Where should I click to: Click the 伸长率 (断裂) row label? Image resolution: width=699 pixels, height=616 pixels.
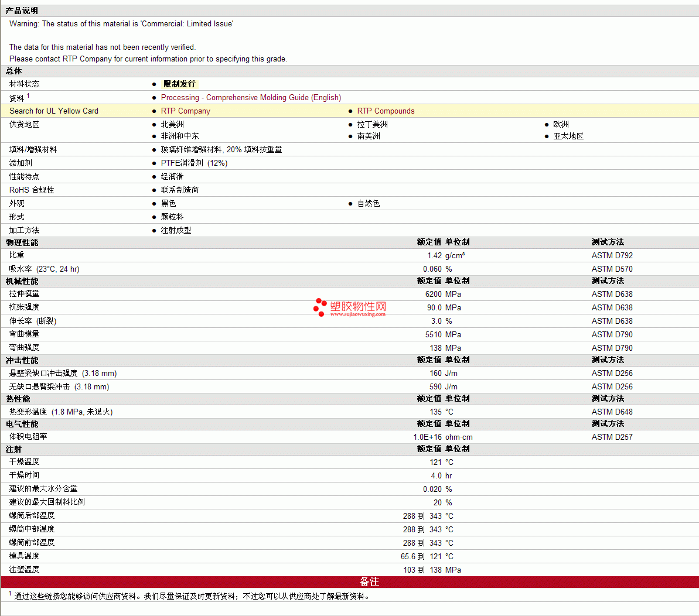point(33,321)
